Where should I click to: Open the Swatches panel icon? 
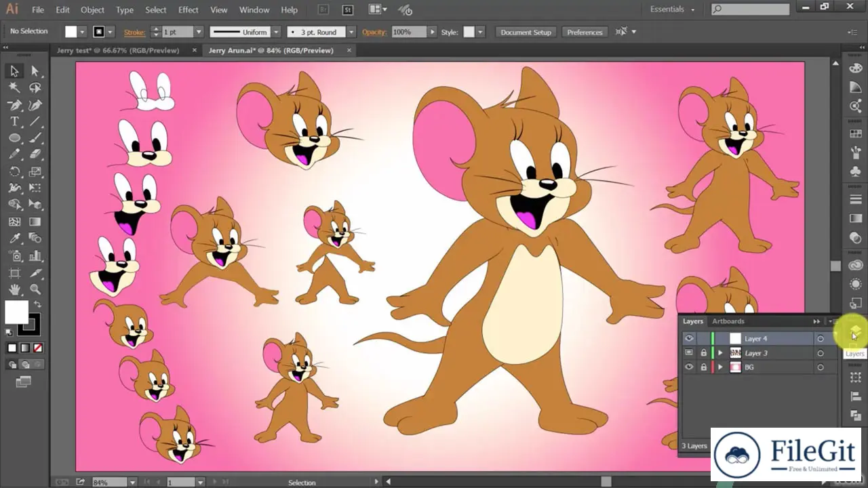[x=856, y=135]
